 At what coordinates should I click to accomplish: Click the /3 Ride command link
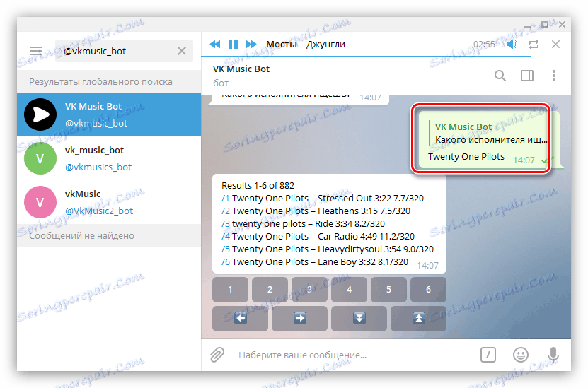[226, 223]
